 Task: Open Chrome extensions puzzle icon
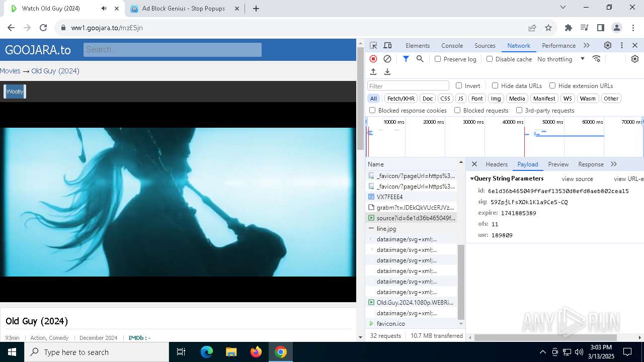569,28
